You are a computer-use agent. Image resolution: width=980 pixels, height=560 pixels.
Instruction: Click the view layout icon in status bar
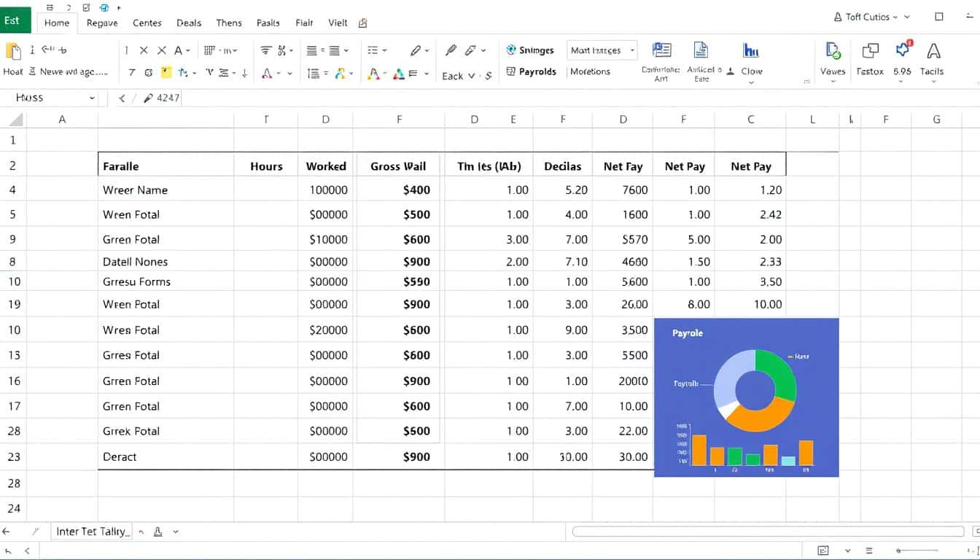pos(824,551)
